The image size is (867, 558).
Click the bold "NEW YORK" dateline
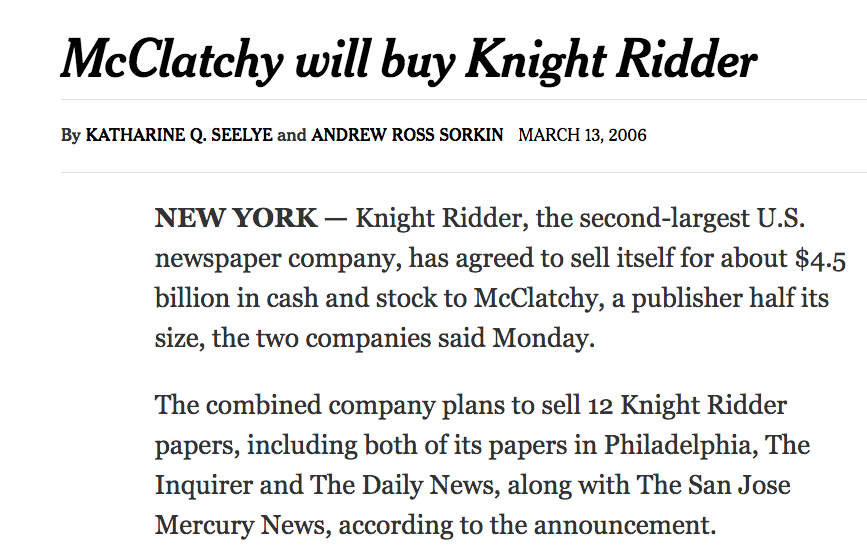pos(236,218)
